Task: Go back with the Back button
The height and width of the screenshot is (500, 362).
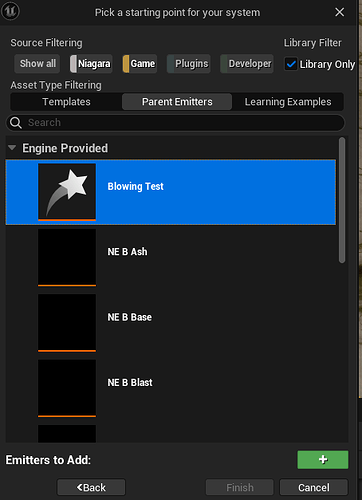Action: tap(91, 487)
